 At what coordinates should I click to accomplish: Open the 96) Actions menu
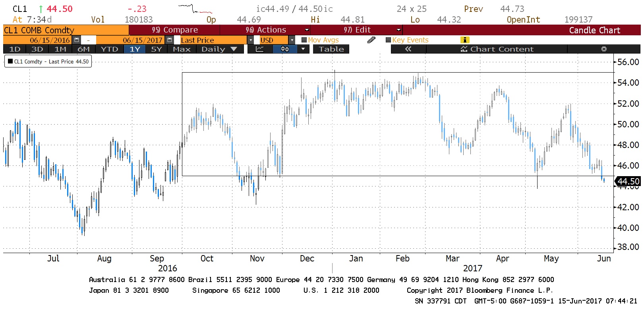[x=265, y=30]
